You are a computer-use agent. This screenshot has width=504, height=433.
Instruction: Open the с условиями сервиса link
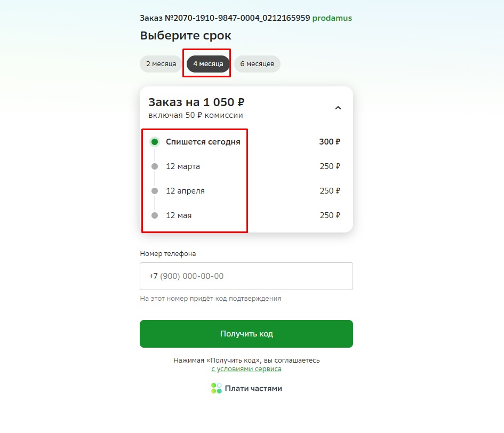point(246,369)
